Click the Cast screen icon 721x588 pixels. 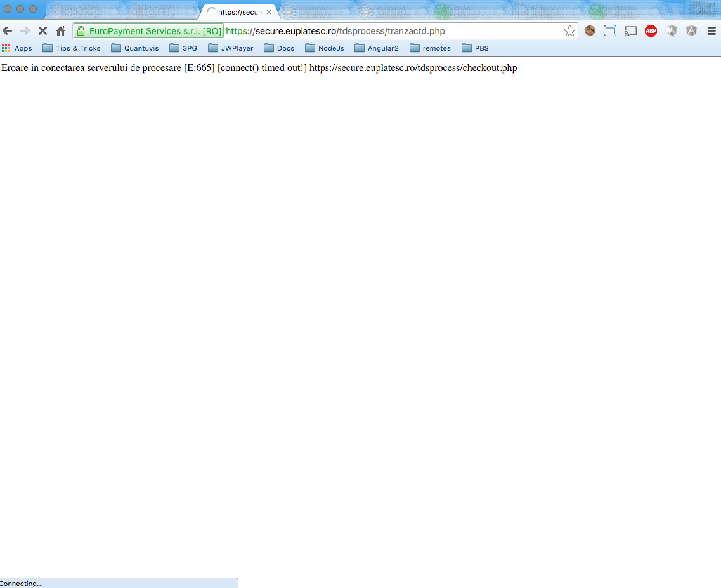pos(630,30)
